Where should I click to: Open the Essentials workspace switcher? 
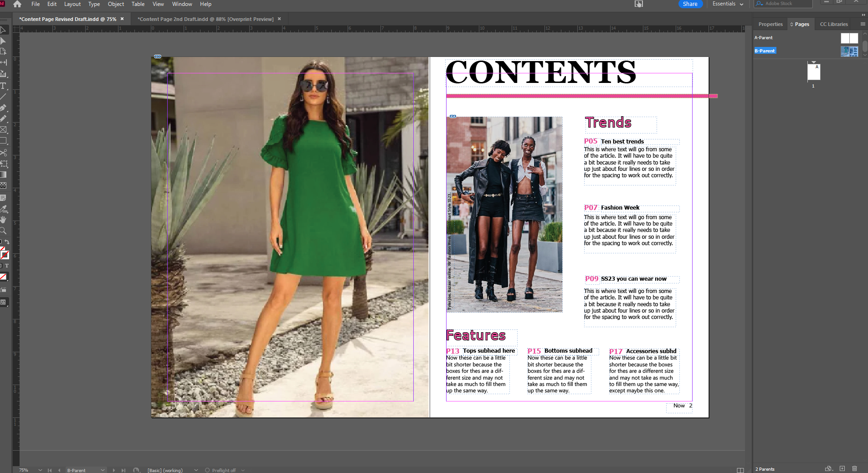click(727, 4)
